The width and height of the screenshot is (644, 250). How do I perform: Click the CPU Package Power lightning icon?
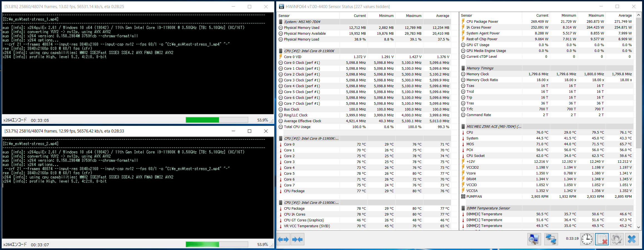(x=463, y=21)
